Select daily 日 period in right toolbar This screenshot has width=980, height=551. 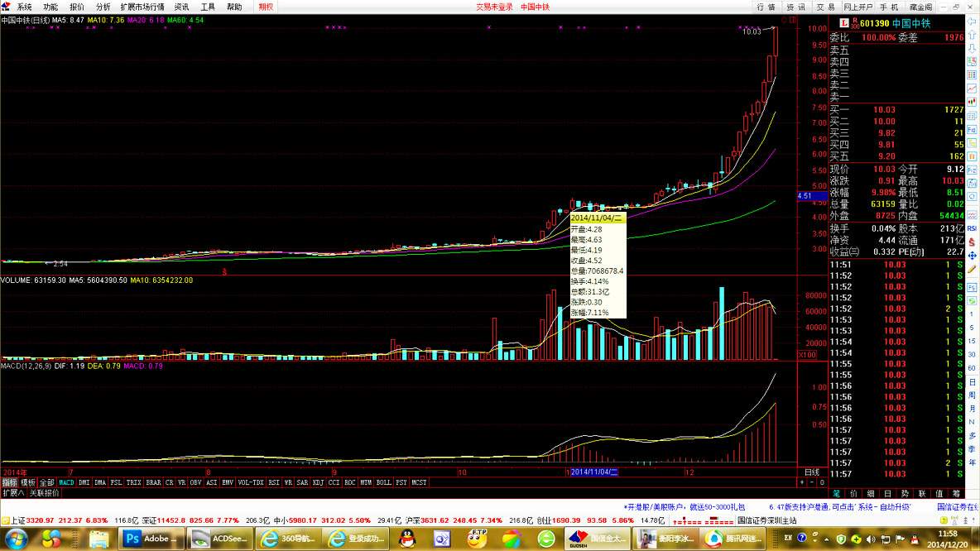(x=972, y=381)
